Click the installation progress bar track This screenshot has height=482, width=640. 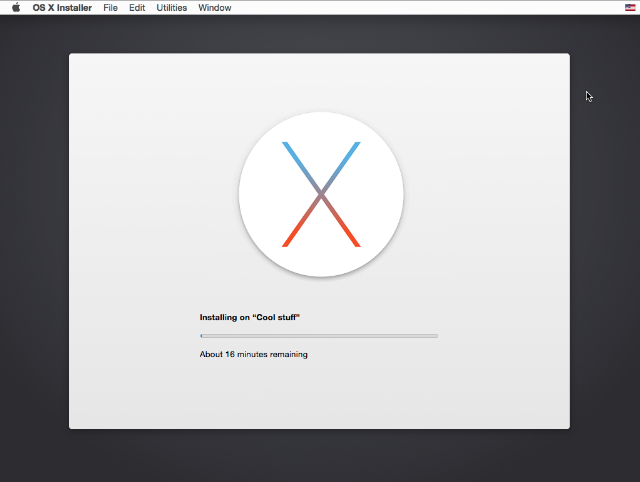tap(319, 336)
